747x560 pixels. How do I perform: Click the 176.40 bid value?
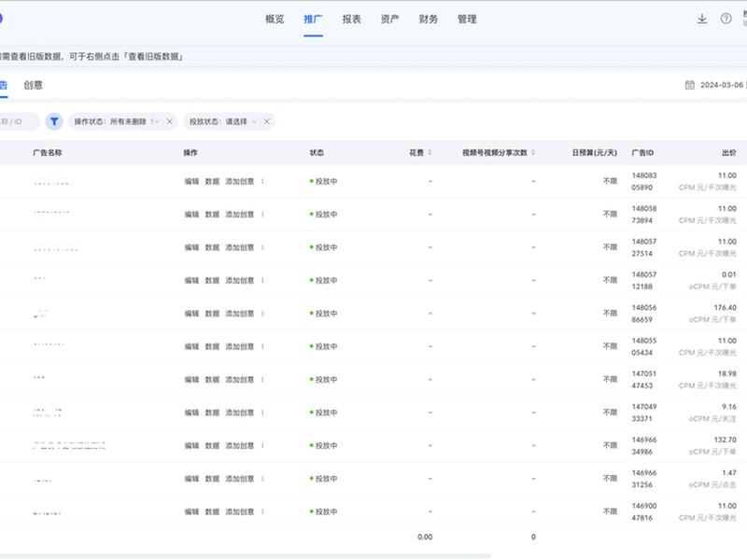726,308
